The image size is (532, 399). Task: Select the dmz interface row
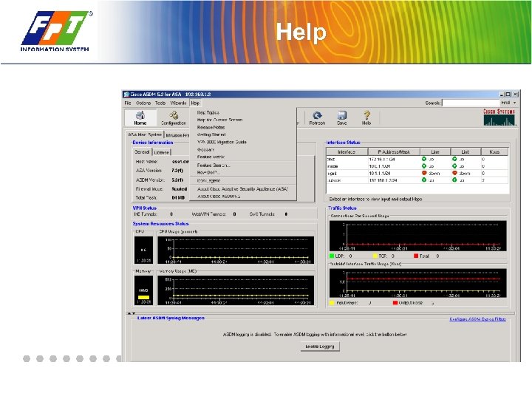417,159
